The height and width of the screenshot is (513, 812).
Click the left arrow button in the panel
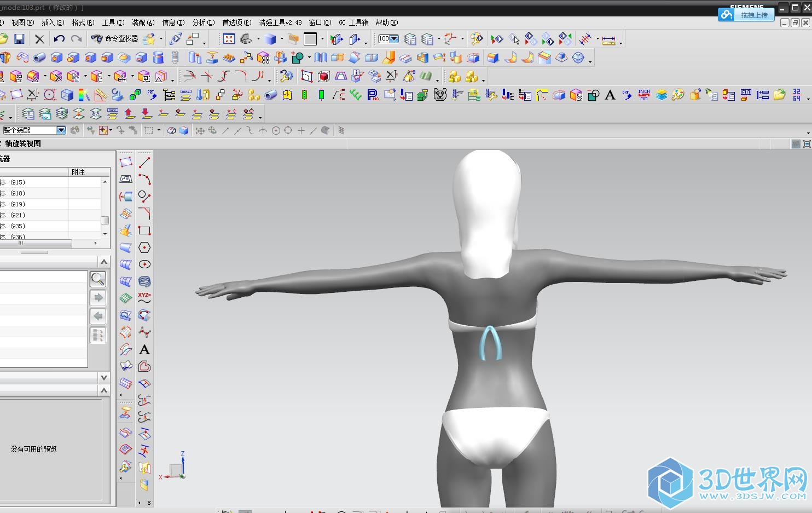pyautogui.click(x=98, y=316)
